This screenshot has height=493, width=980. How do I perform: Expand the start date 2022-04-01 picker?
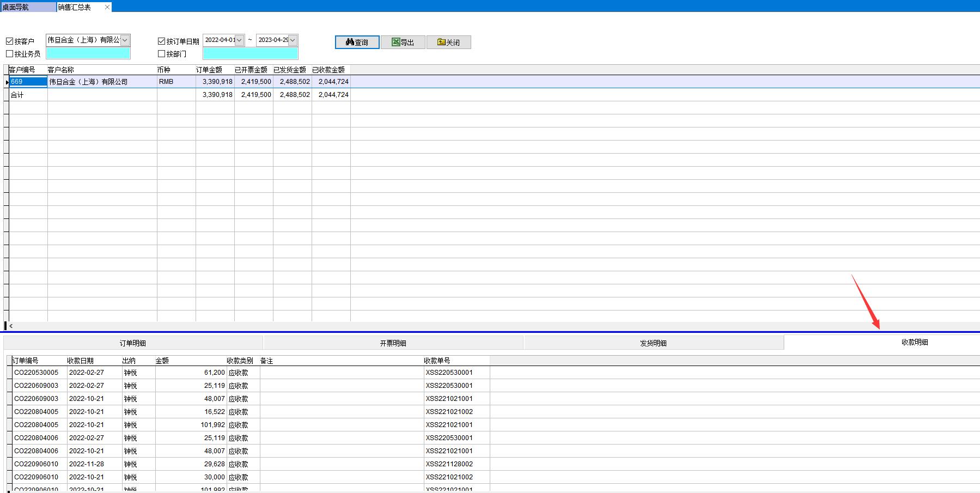point(239,40)
